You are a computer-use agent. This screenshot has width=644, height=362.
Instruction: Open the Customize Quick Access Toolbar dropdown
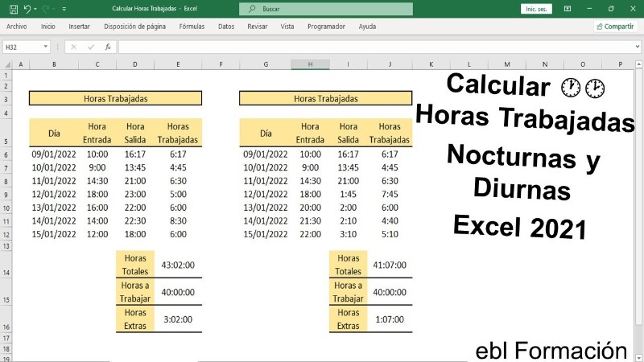[x=65, y=9]
